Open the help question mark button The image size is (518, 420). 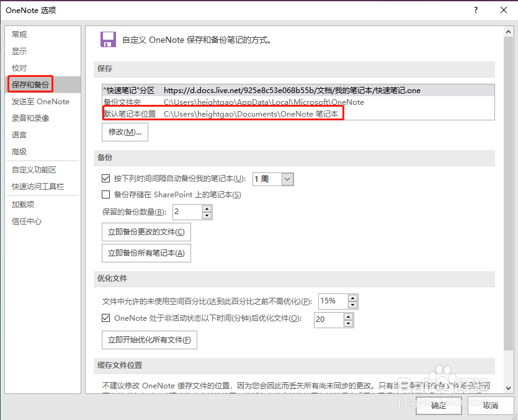[x=475, y=11]
